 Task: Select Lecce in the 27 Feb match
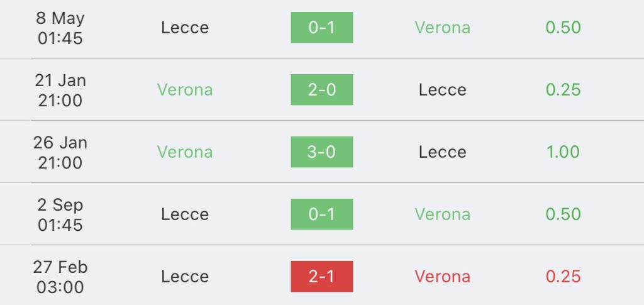185,276
